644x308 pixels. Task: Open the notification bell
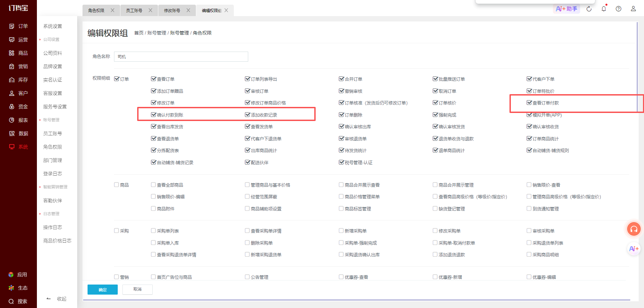tap(604, 9)
